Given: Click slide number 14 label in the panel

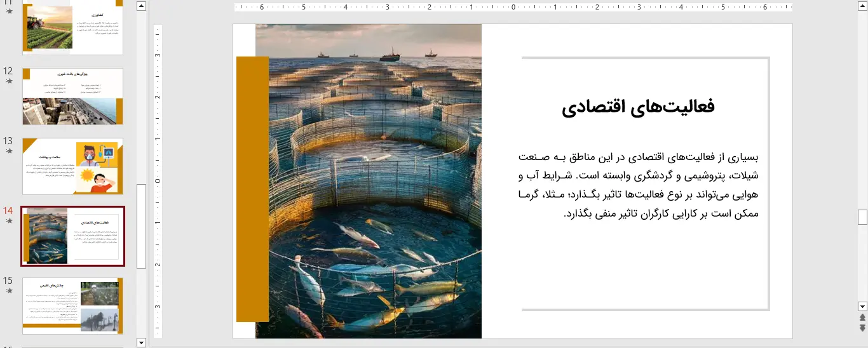Looking at the screenshot, I should tap(8, 210).
